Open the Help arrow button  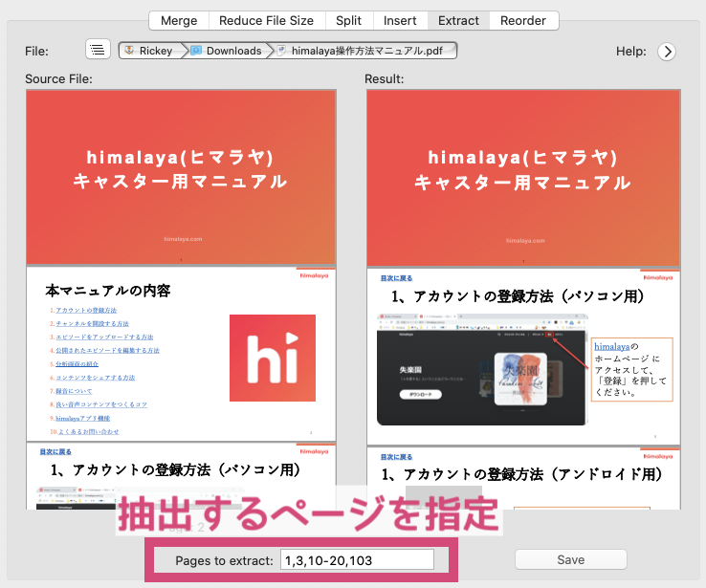pyautogui.click(x=667, y=52)
